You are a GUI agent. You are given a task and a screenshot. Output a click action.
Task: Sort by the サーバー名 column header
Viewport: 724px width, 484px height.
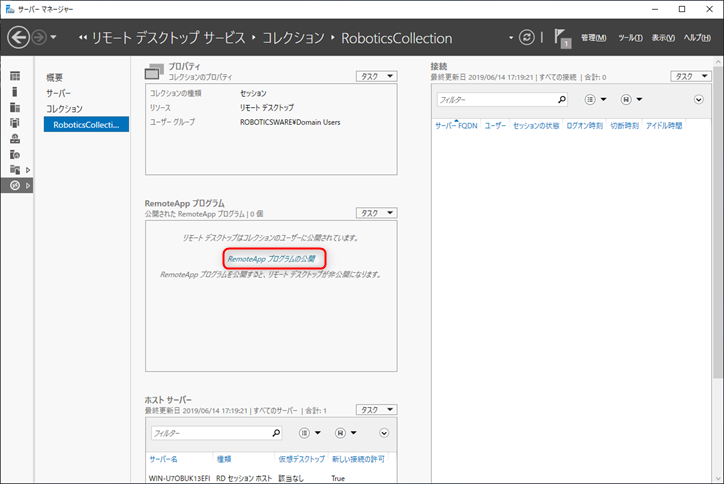(x=163, y=459)
